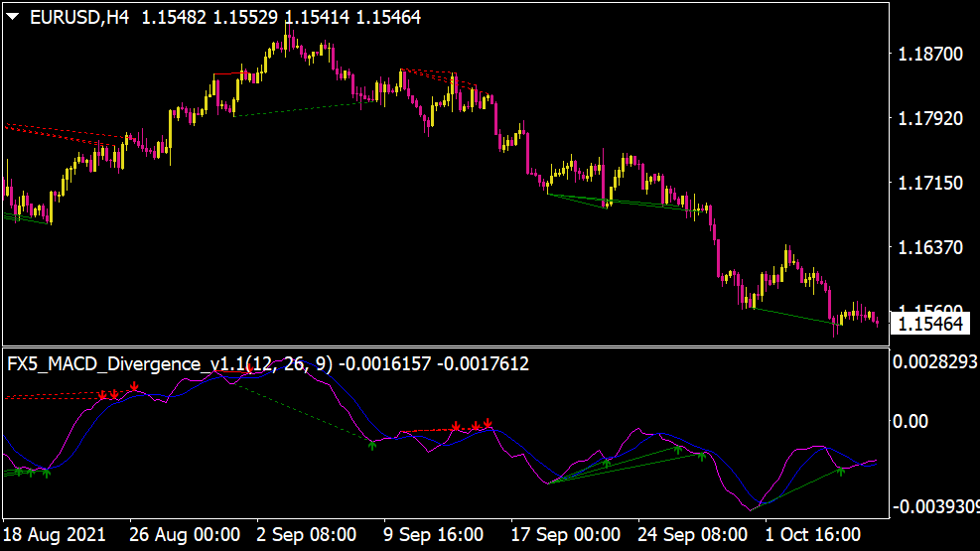This screenshot has height=551, width=980.
Task: Click the 2 Sep 08:00 time label
Action: pos(306,535)
